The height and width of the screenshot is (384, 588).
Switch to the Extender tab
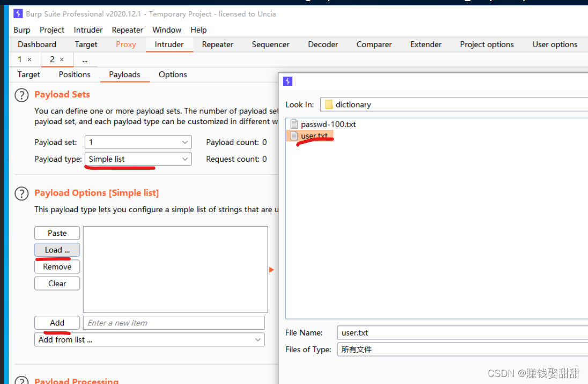[425, 44]
